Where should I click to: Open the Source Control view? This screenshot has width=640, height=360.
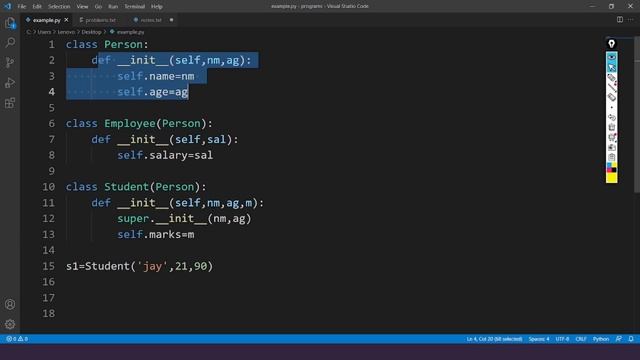coord(10,62)
